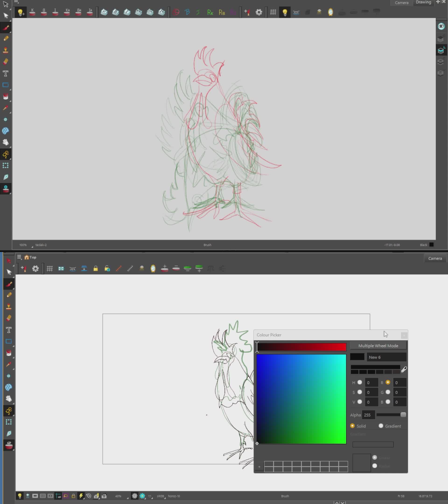Select the Eraser tool in Camera view
This screenshot has height=504, width=448.
9,318
